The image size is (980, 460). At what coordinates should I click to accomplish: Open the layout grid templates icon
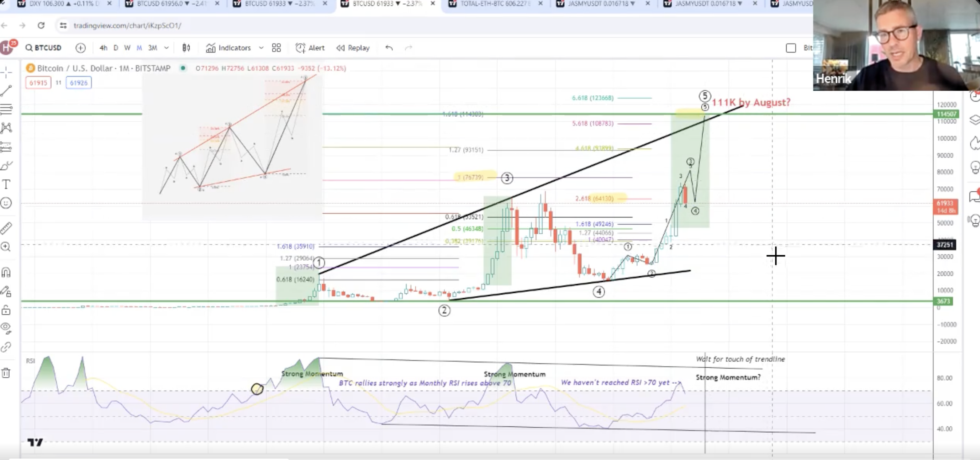pyautogui.click(x=276, y=48)
